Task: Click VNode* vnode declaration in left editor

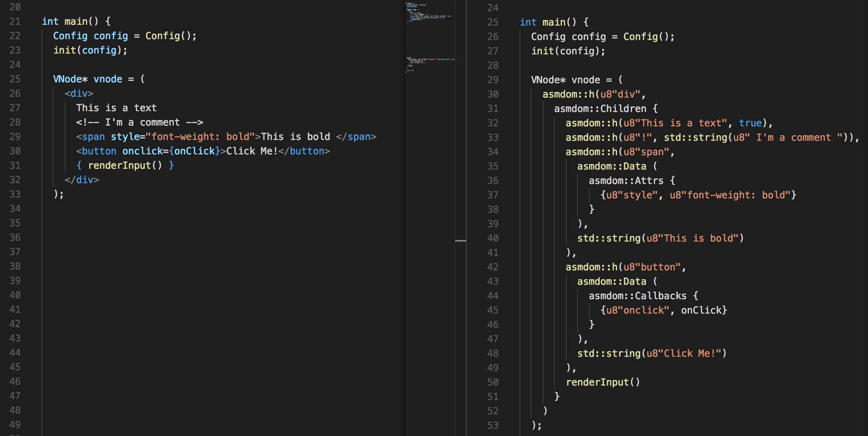Action: click(x=88, y=79)
